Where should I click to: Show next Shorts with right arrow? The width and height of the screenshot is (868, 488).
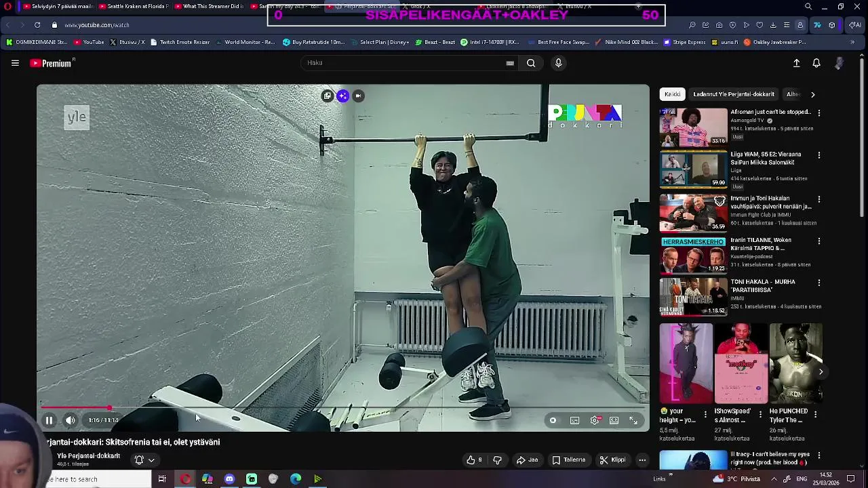(821, 371)
